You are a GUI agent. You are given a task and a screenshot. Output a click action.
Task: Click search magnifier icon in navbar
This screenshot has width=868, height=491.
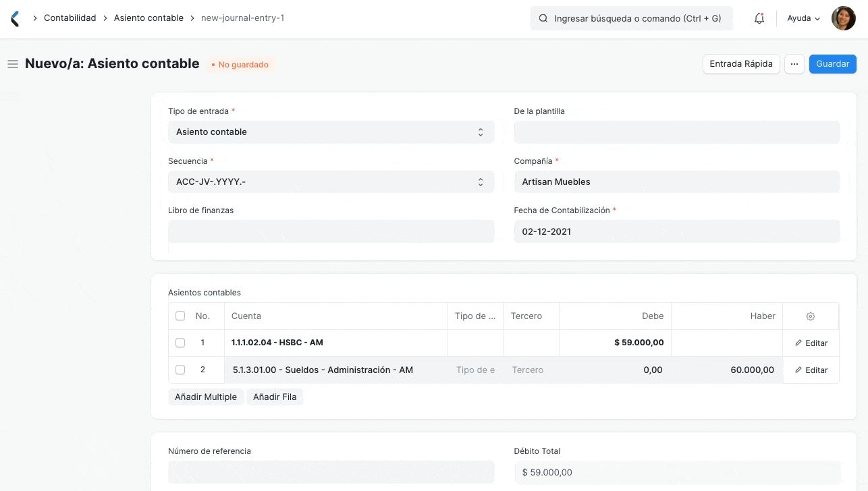[x=543, y=18]
